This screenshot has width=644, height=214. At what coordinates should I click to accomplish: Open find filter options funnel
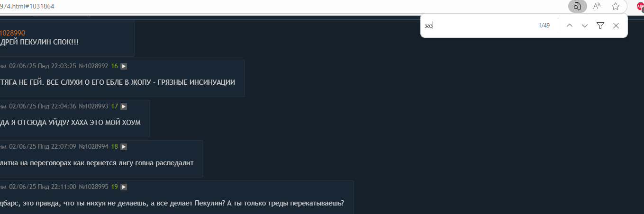pyautogui.click(x=600, y=26)
